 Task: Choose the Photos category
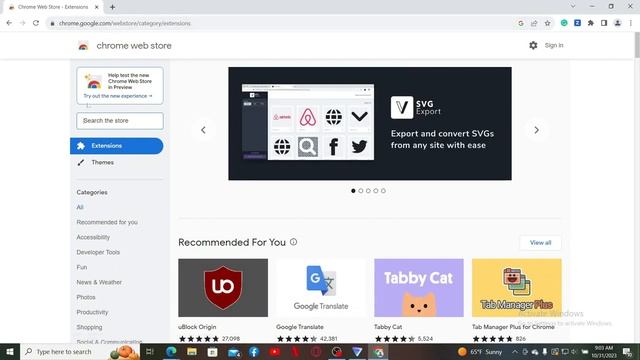(86, 297)
